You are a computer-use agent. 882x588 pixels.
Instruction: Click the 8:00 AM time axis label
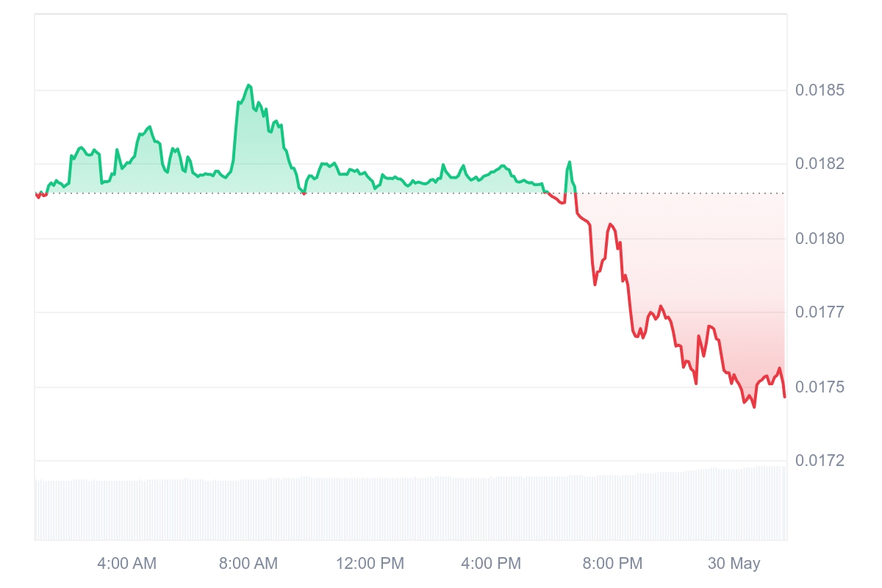248,564
